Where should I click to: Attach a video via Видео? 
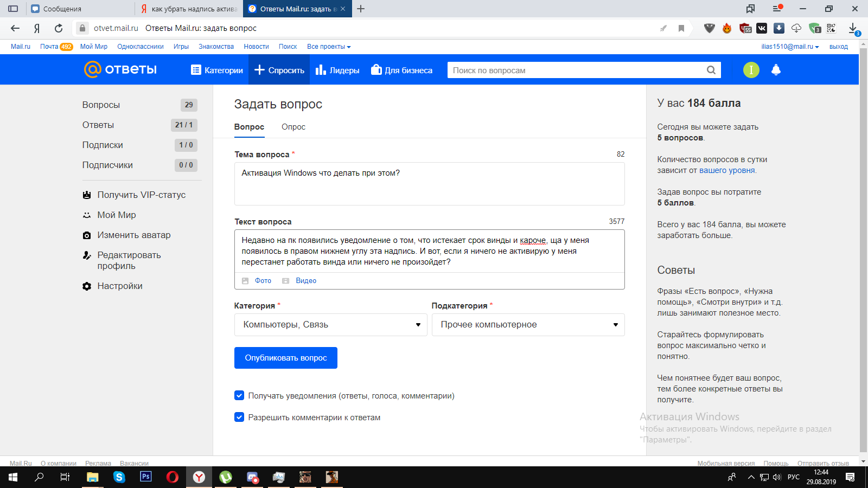tap(299, 281)
